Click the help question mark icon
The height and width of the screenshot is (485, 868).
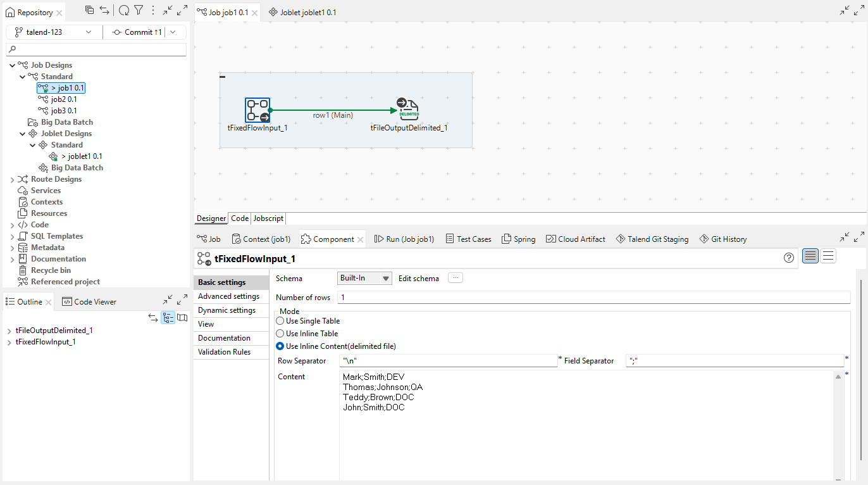[x=788, y=258]
